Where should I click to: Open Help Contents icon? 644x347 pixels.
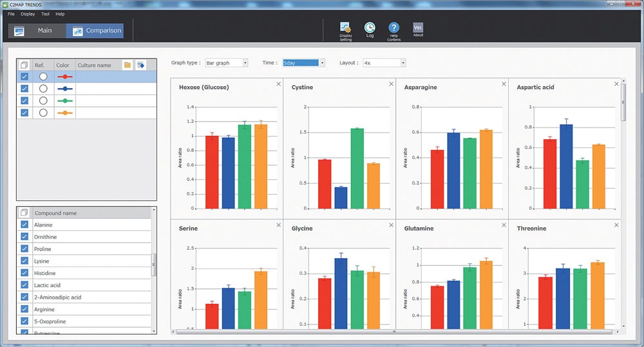click(393, 28)
